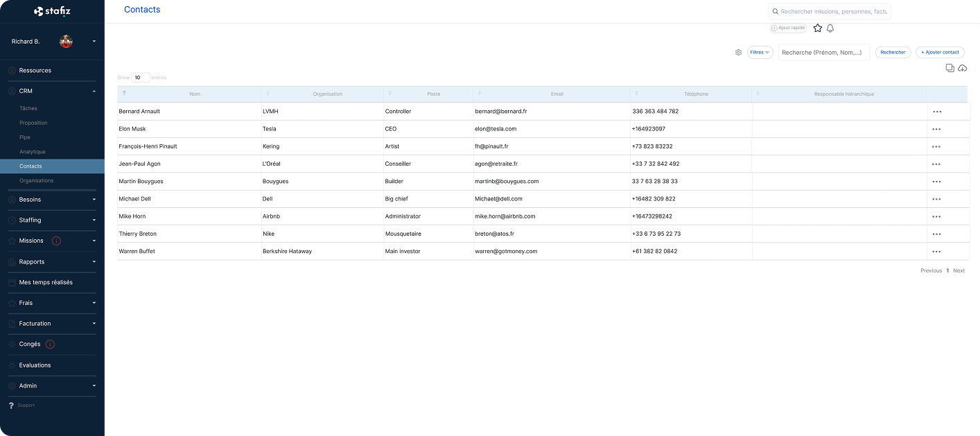This screenshot has width=980, height=436.
Task: Click the Ajout rapide button
Action: click(x=788, y=28)
